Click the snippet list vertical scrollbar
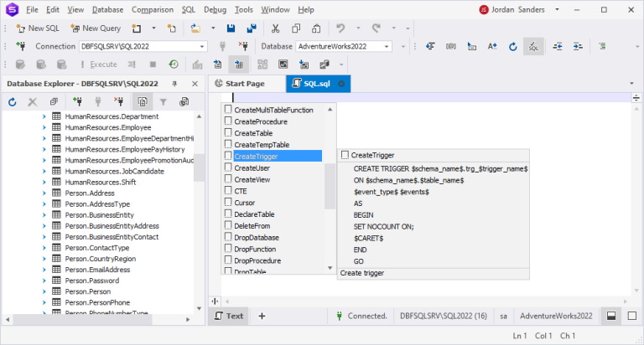This screenshot has height=345, width=644. click(x=330, y=184)
